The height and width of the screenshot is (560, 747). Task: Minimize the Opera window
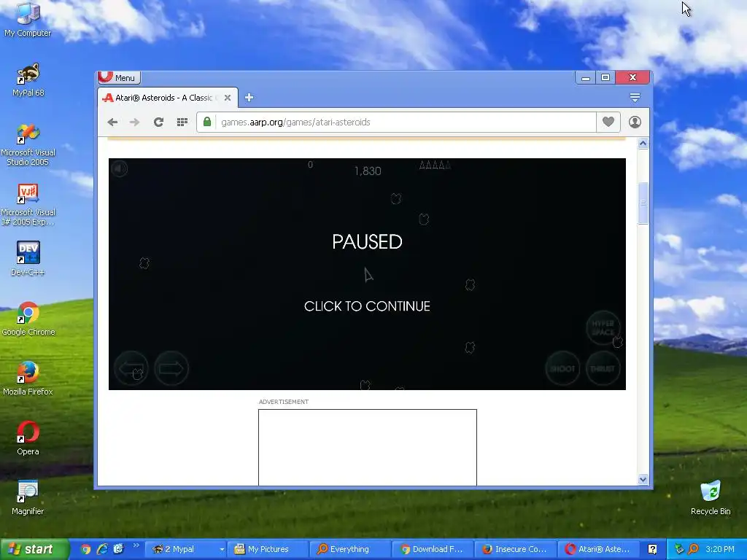[586, 77]
